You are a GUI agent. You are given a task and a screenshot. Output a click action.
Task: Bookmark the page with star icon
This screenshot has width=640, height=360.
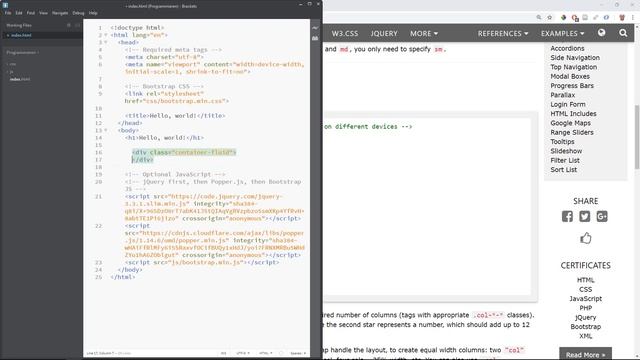click(549, 18)
